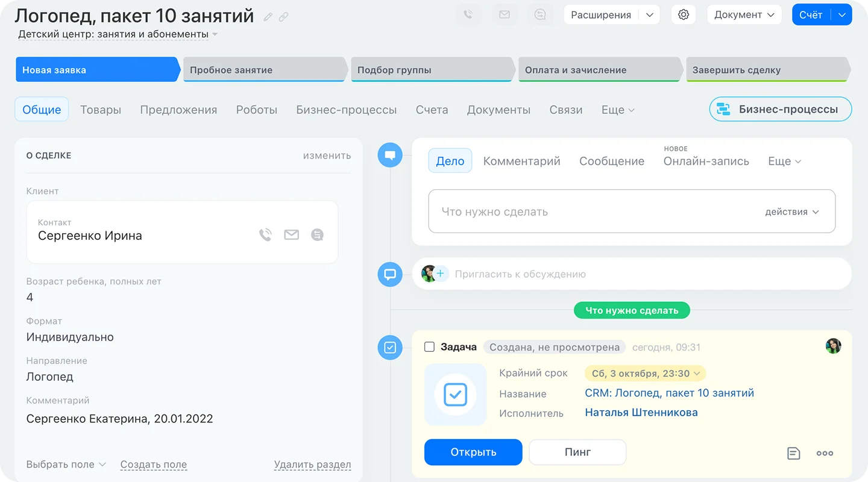Open deal card settings via gear icon

[684, 15]
